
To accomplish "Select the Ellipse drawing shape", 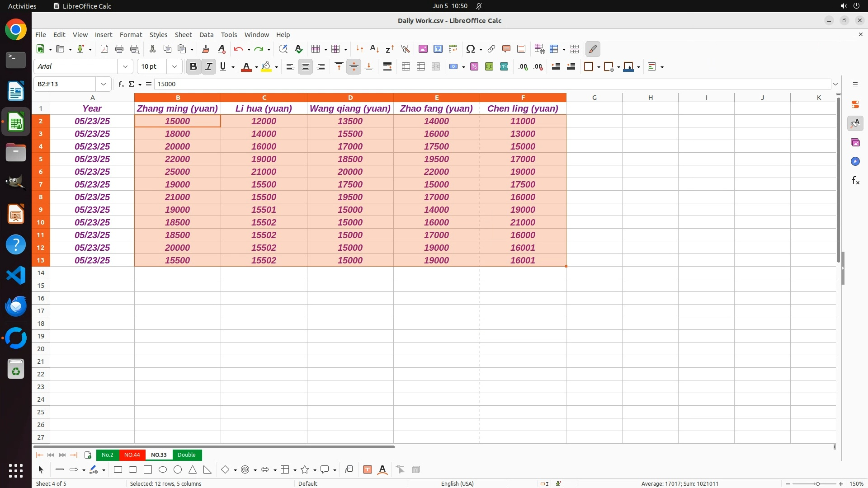I will click(163, 470).
